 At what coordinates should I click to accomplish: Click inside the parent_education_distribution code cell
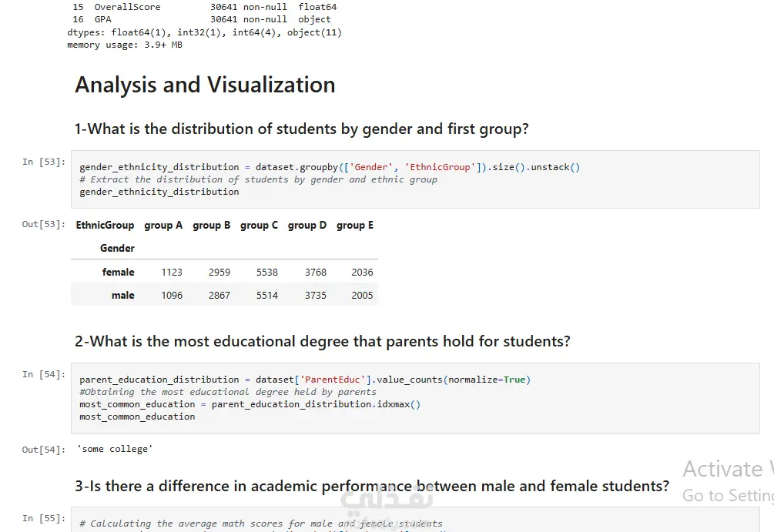(x=416, y=397)
